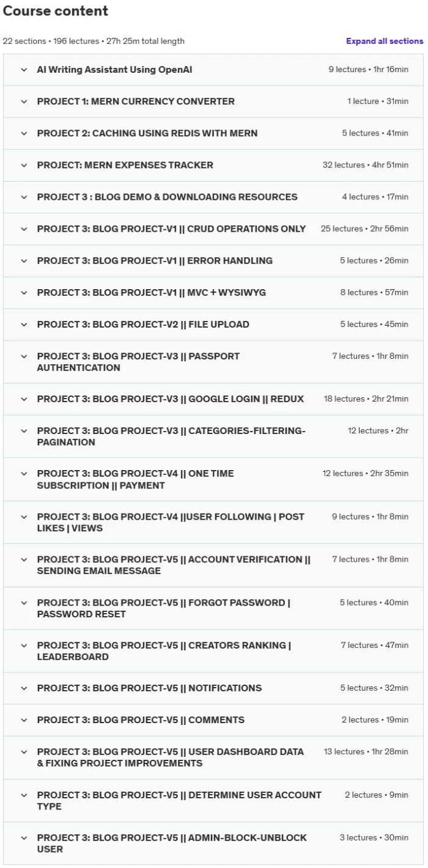Expand chevron of CRUD Operations Only section

(24, 229)
